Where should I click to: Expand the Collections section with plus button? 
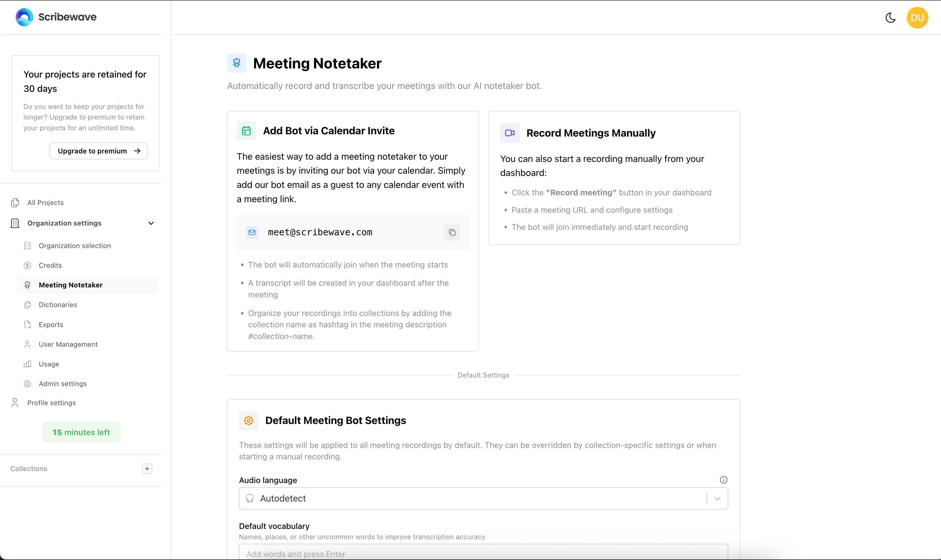pos(147,469)
